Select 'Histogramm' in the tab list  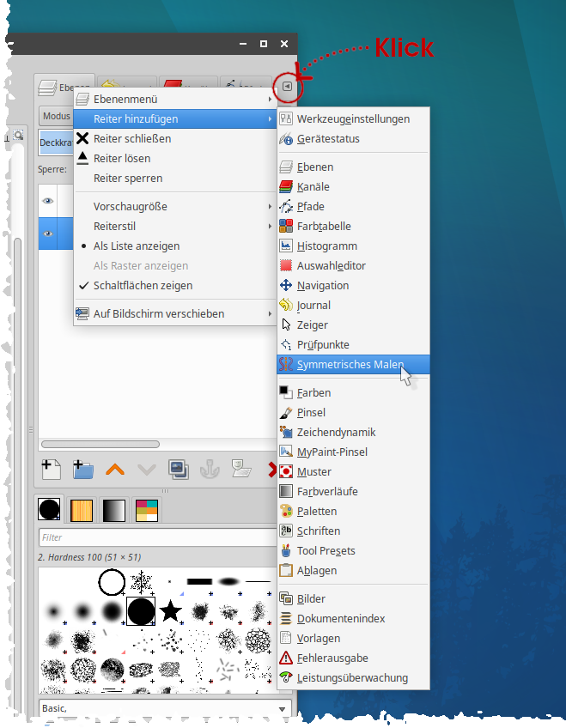pyautogui.click(x=328, y=246)
